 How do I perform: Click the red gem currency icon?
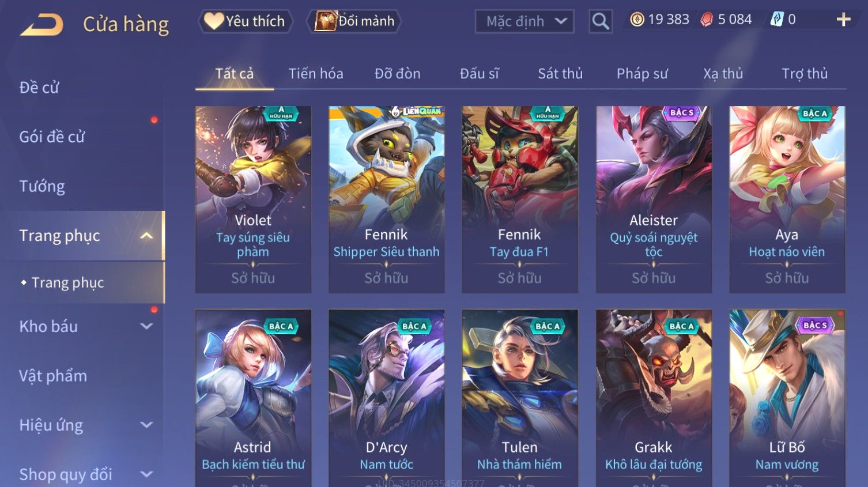click(x=707, y=20)
